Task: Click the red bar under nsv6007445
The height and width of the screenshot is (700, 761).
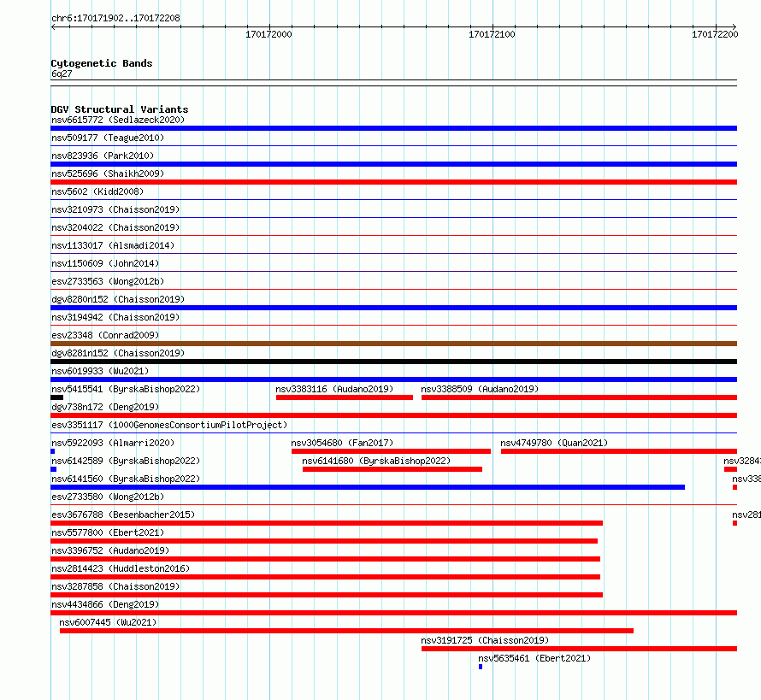Action: [x=346, y=631]
